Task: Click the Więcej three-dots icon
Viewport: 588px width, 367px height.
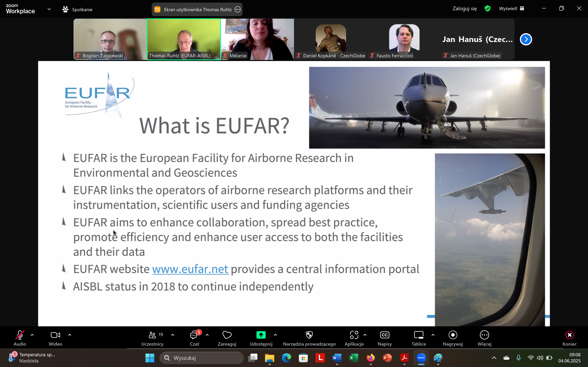Action: 484,335
